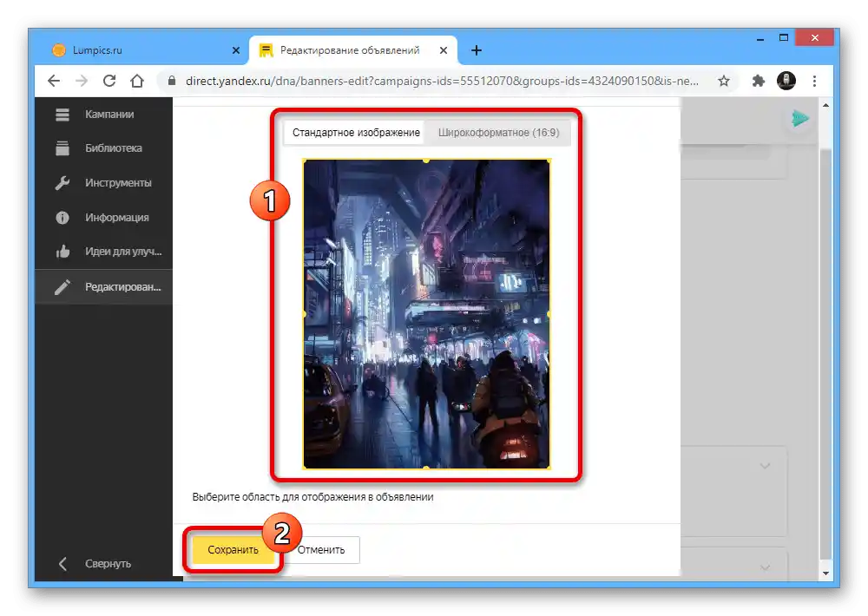868x616 pixels.
Task: Reload the page with refresh icon
Action: [109, 82]
